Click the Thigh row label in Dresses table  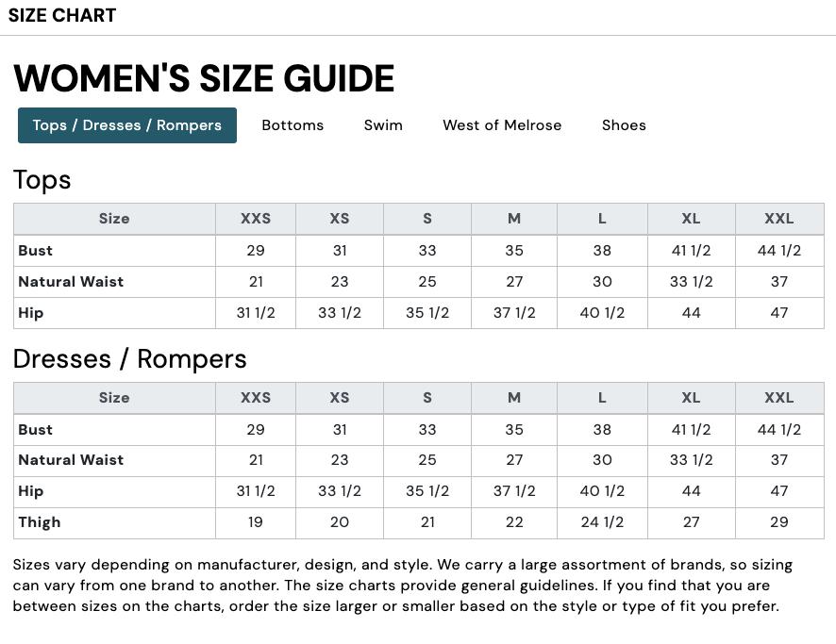click(39, 521)
